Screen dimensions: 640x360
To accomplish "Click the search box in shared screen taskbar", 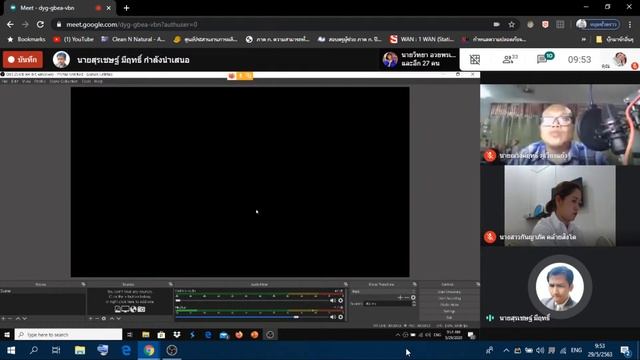I will [69, 335].
